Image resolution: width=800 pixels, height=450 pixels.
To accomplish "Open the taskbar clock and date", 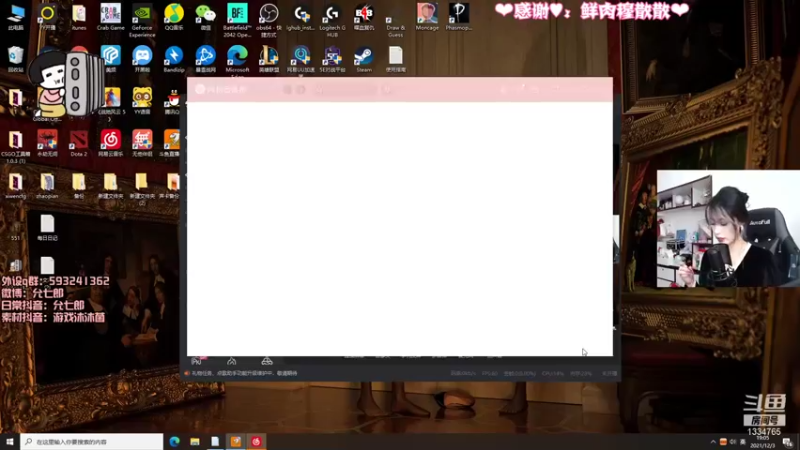I will coord(763,442).
